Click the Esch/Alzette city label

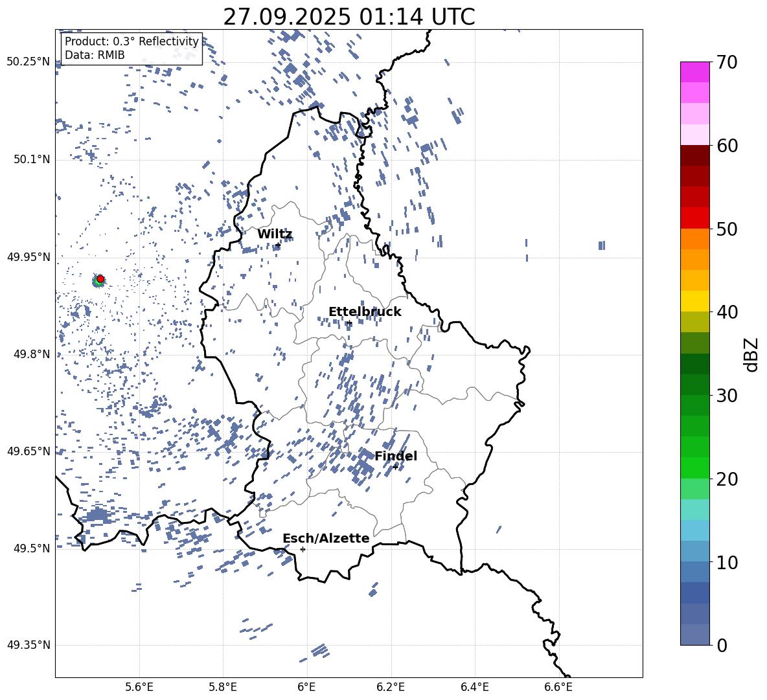[326, 538]
